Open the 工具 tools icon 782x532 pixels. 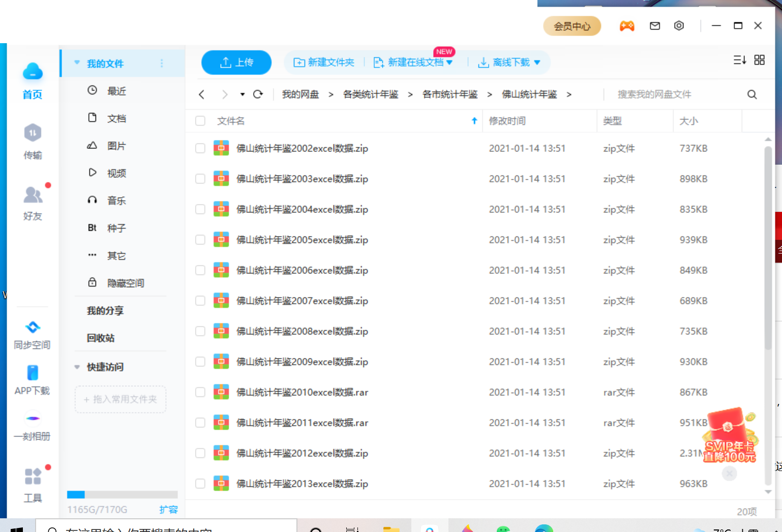(x=33, y=477)
